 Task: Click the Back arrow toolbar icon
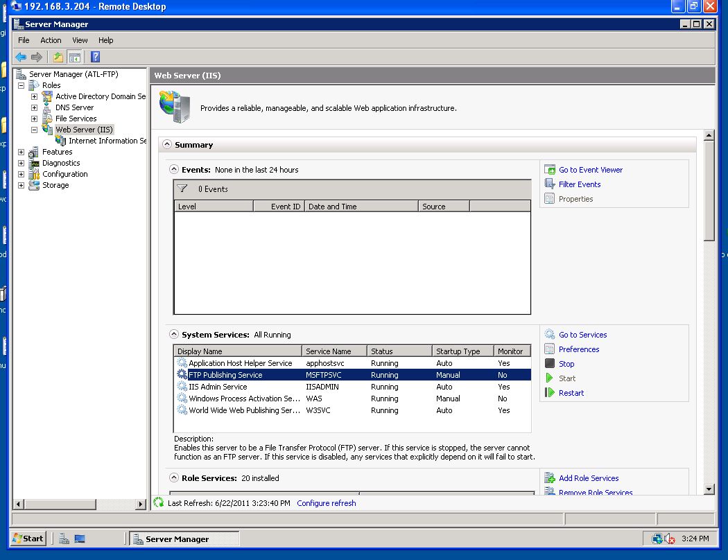pos(21,58)
